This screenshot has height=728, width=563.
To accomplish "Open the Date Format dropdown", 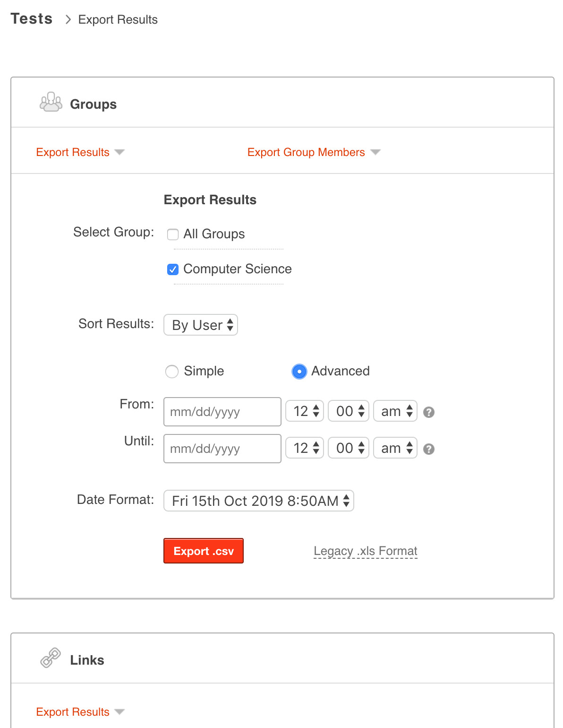I will pos(258,501).
